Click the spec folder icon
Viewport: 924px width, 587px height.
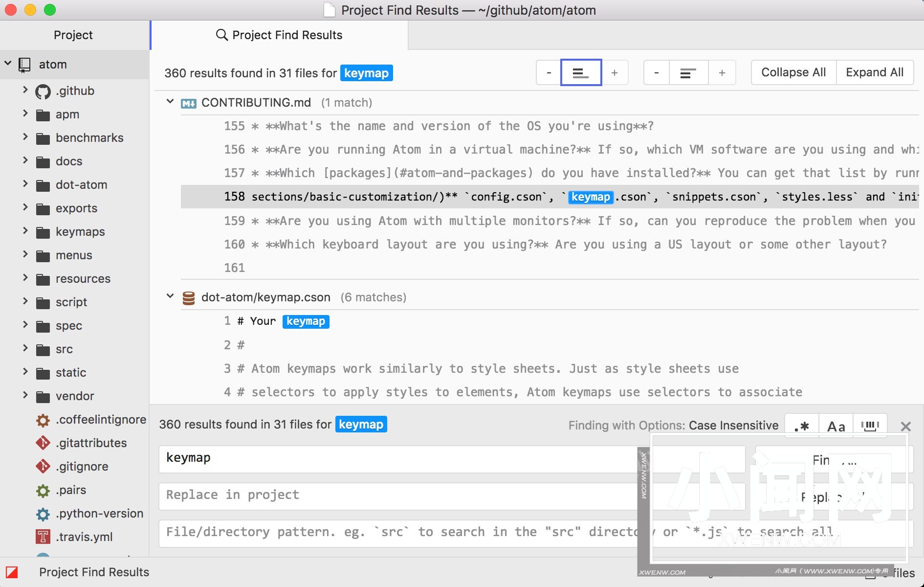[x=43, y=326]
